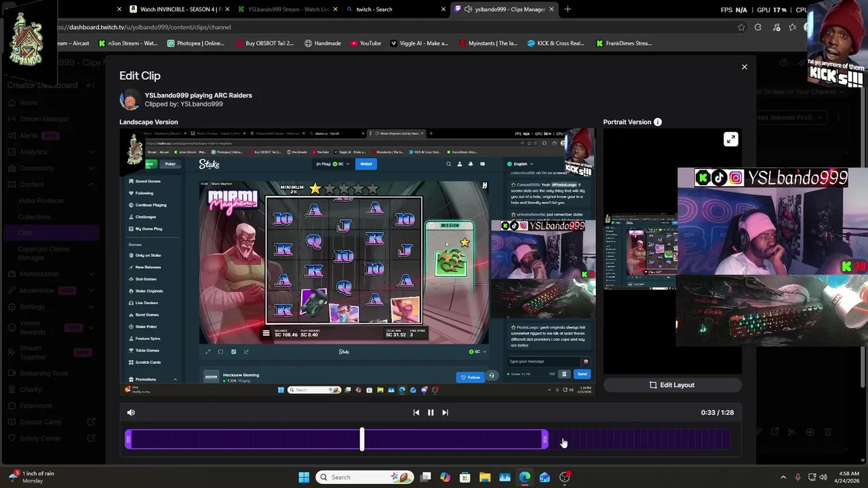The height and width of the screenshot is (488, 868).
Task: Expand portrait version preview to fullscreen
Action: point(730,139)
